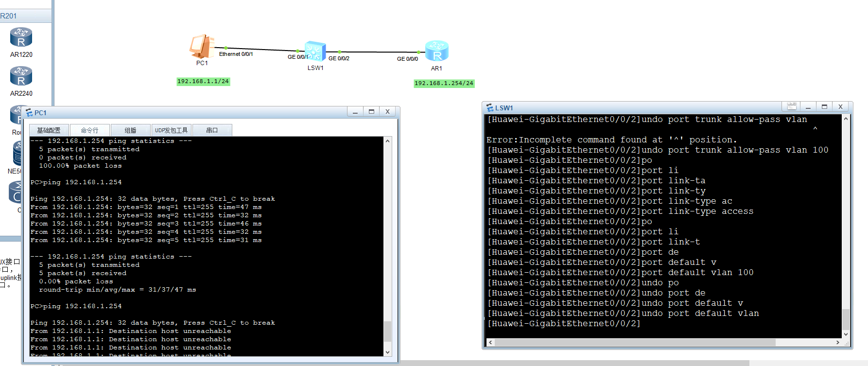The height and width of the screenshot is (366, 868).
Task: Click the 192.168.1.254/24 address label
Action: click(443, 84)
